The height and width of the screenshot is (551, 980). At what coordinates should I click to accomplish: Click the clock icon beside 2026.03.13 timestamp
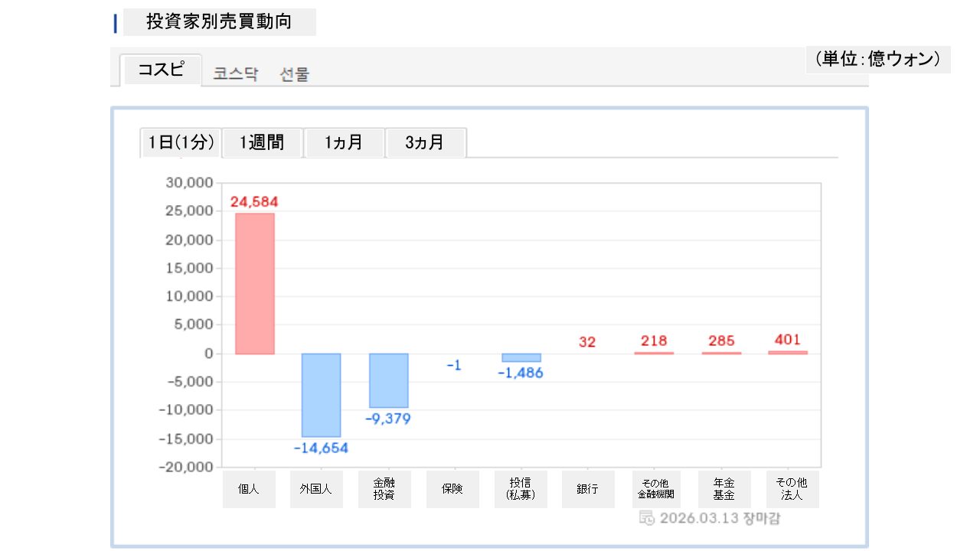tap(646, 518)
